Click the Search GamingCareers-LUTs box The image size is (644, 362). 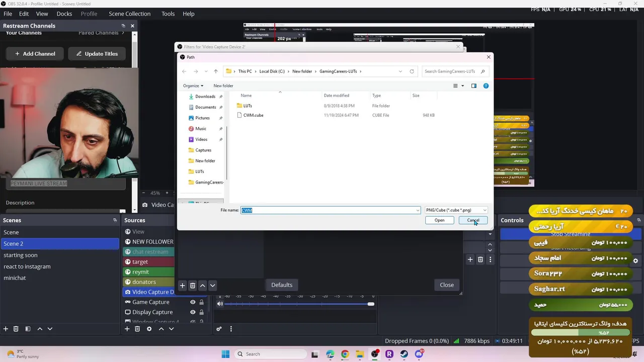[454, 71]
